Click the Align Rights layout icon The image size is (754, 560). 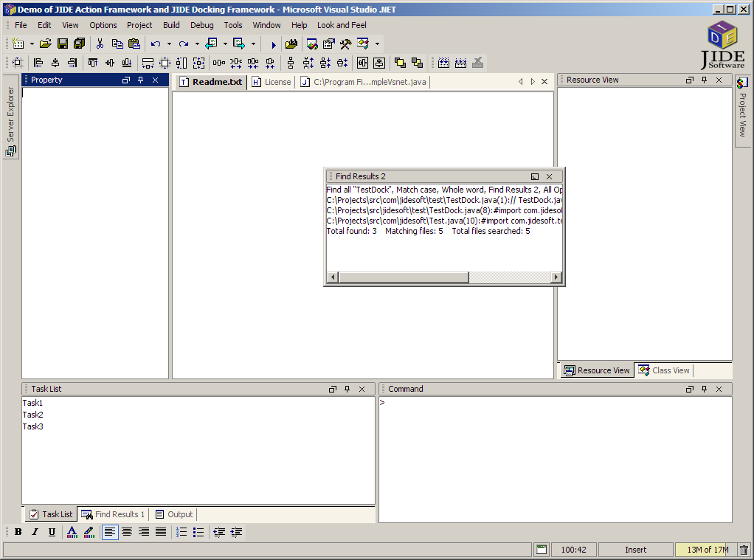[x=72, y=63]
